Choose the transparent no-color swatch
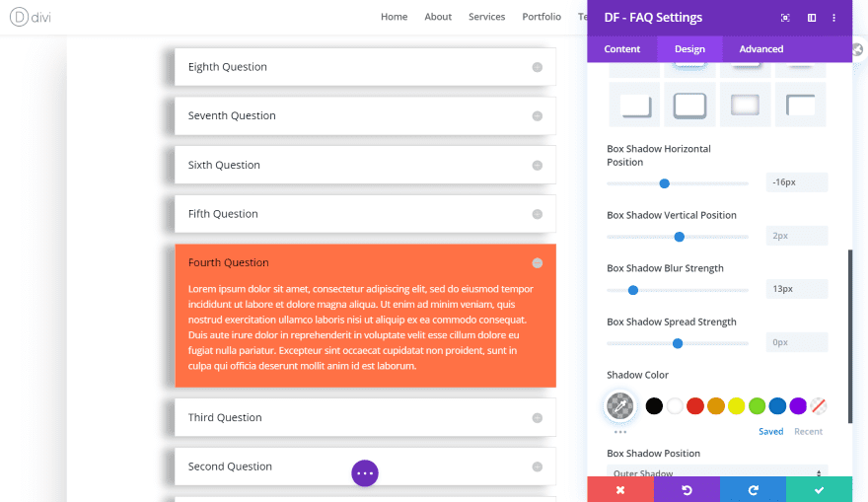The height and width of the screenshot is (502, 868). [x=818, y=405]
